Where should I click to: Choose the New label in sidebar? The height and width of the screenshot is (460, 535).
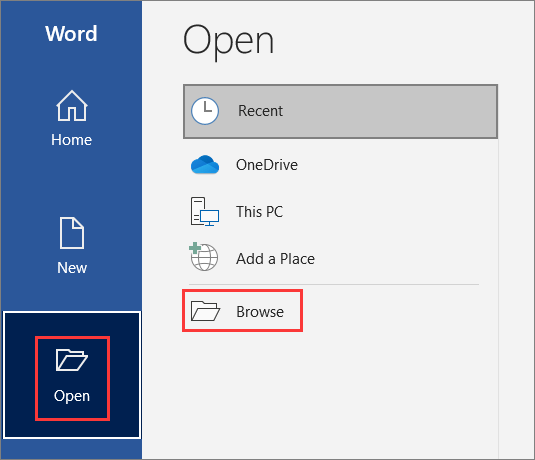click(x=72, y=268)
